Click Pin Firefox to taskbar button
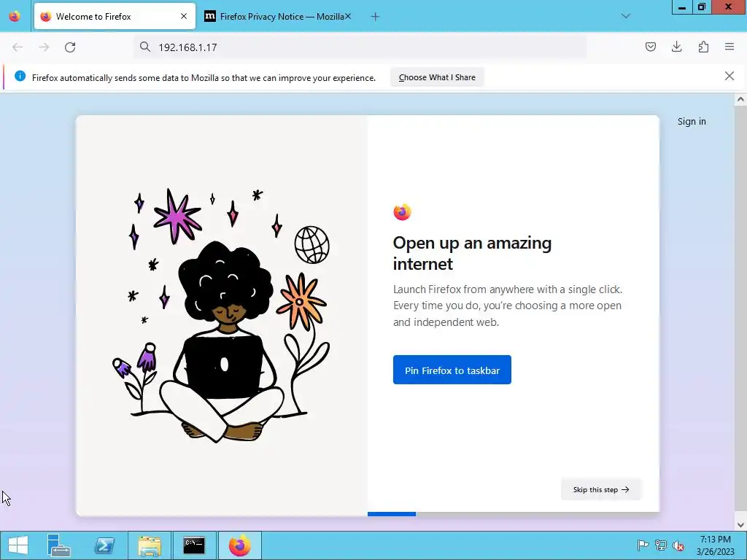Screen dimensions: 747x560 point(452,370)
